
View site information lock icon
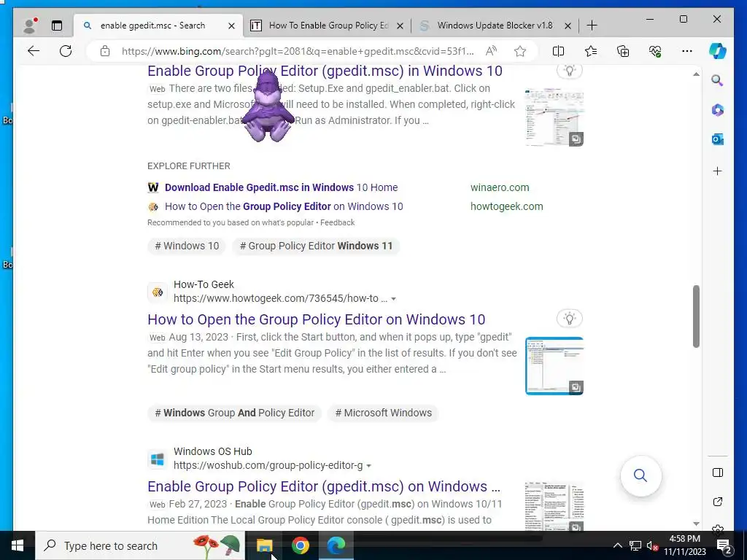tap(105, 51)
